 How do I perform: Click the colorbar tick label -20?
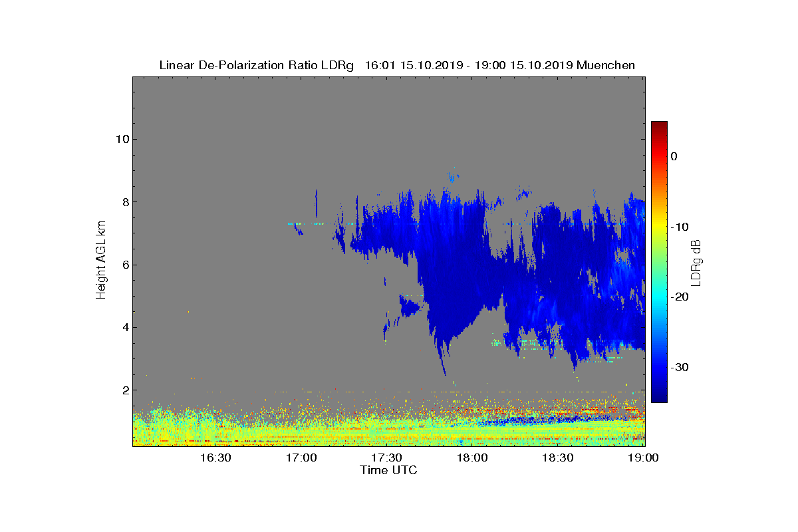[x=679, y=297]
